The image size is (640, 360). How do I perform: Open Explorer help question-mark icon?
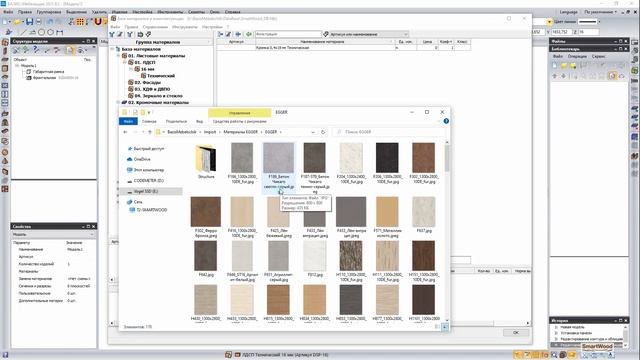coord(446,121)
